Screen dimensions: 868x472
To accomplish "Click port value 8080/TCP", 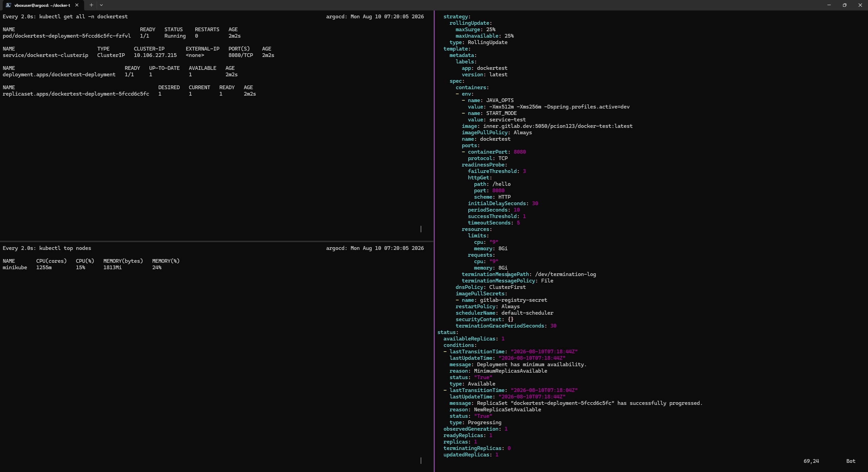I will 241,55.
